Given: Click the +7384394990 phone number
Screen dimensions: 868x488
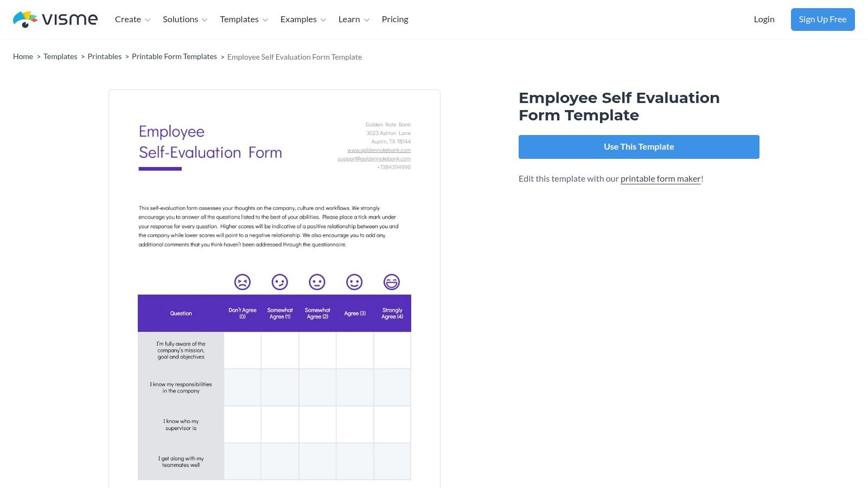Looking at the screenshot, I should tap(394, 167).
